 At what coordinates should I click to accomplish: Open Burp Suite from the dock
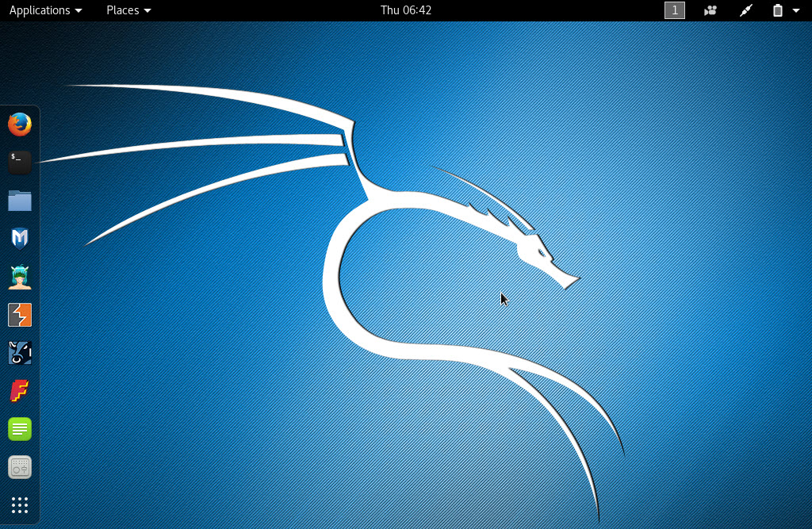coord(20,315)
